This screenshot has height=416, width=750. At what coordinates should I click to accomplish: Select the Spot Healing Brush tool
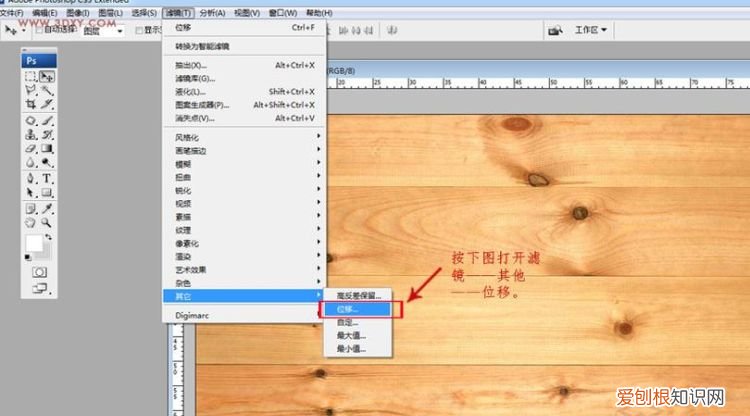31,121
